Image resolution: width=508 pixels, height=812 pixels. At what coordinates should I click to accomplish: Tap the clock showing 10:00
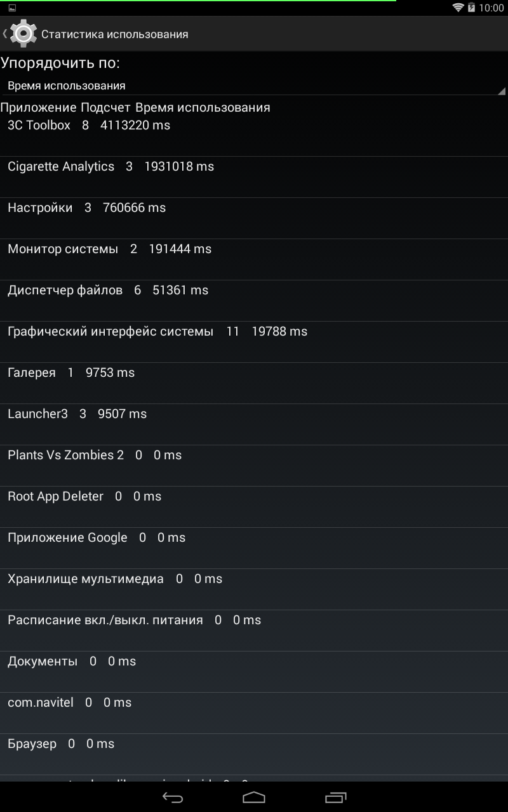coord(491,8)
